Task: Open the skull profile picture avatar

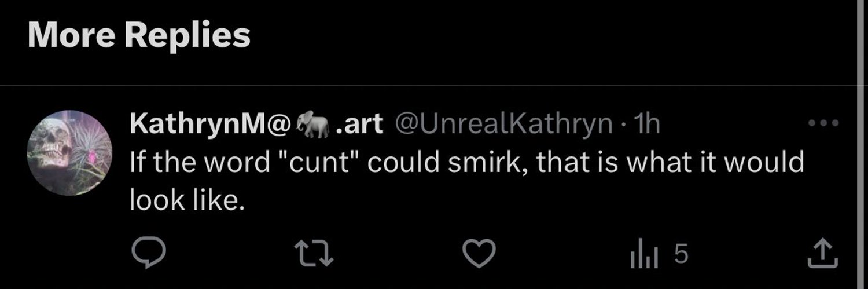Action: [x=69, y=152]
